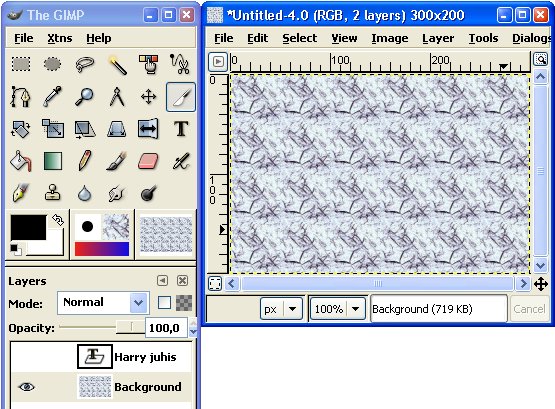Choose the Clone stamp tool
Image resolution: width=555 pixels, height=409 pixels.
click(x=53, y=193)
